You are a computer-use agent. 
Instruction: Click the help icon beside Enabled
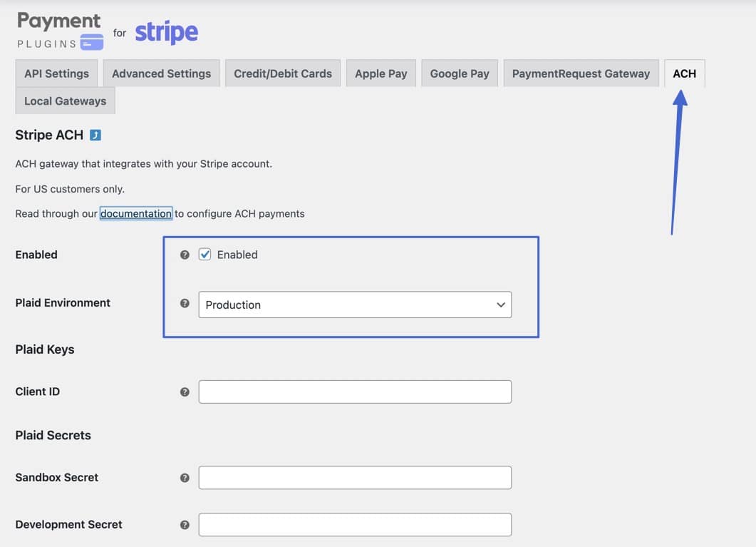pos(185,255)
